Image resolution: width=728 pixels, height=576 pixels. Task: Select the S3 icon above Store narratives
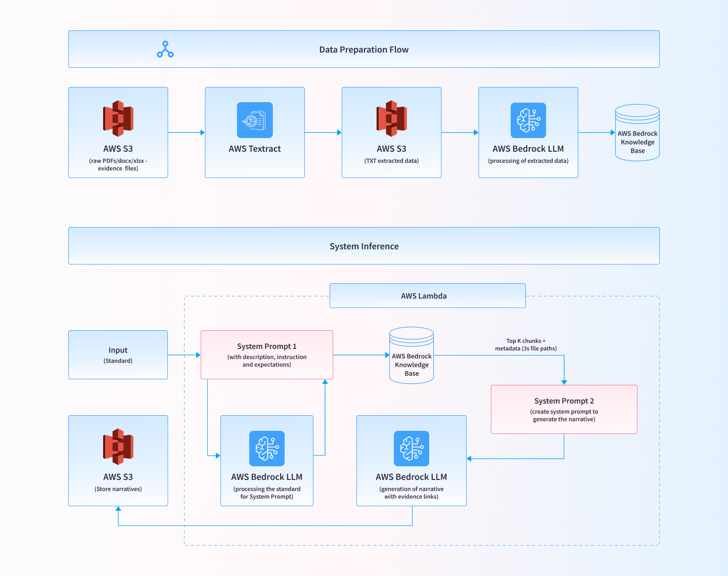(118, 447)
